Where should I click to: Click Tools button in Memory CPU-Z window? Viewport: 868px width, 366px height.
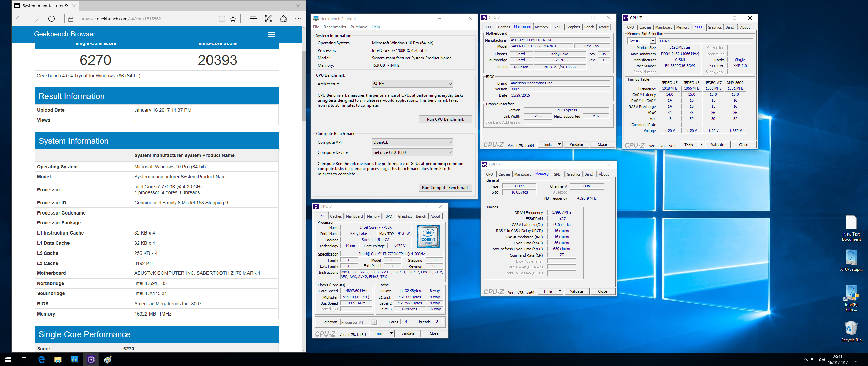click(x=547, y=291)
